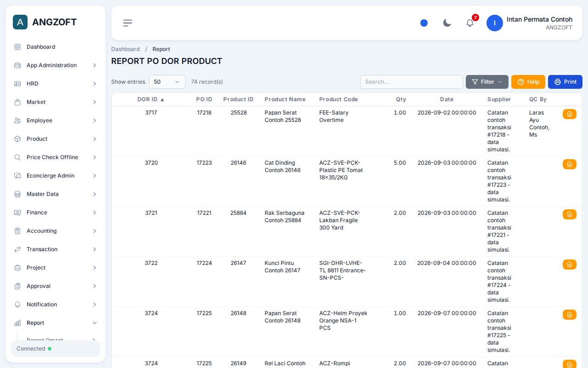Open the Notification menu item
This screenshot has width=588, height=368.
(x=56, y=305)
